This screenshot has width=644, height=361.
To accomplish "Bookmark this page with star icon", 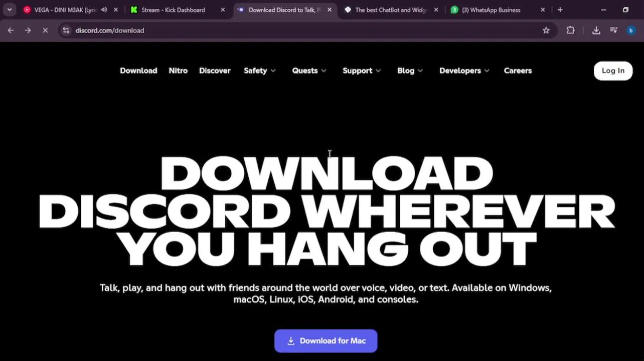I will pyautogui.click(x=546, y=31).
